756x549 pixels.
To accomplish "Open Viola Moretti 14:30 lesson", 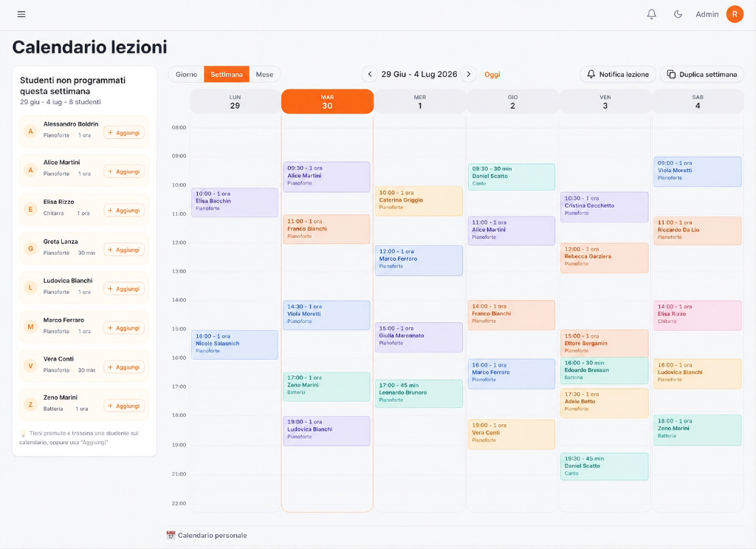I will (327, 315).
